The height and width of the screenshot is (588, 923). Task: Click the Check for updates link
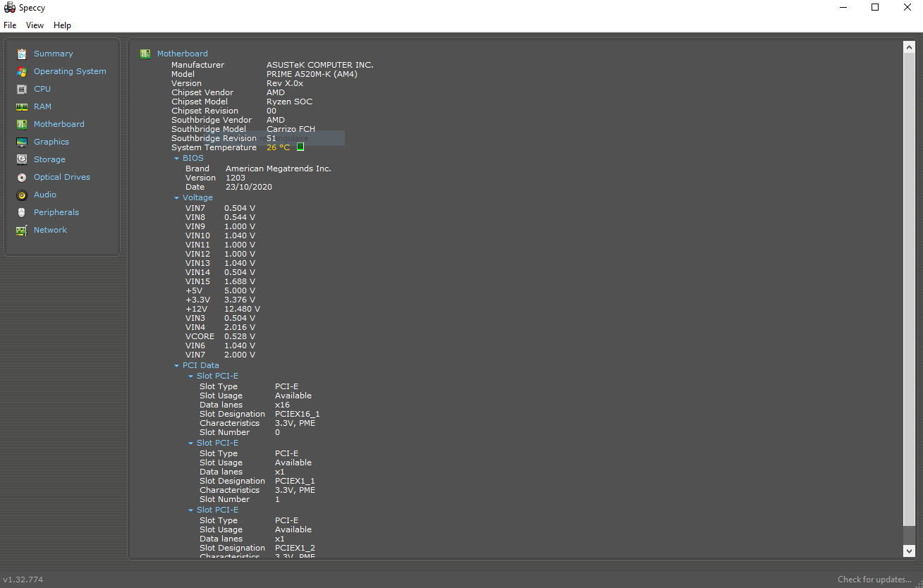[x=874, y=580]
